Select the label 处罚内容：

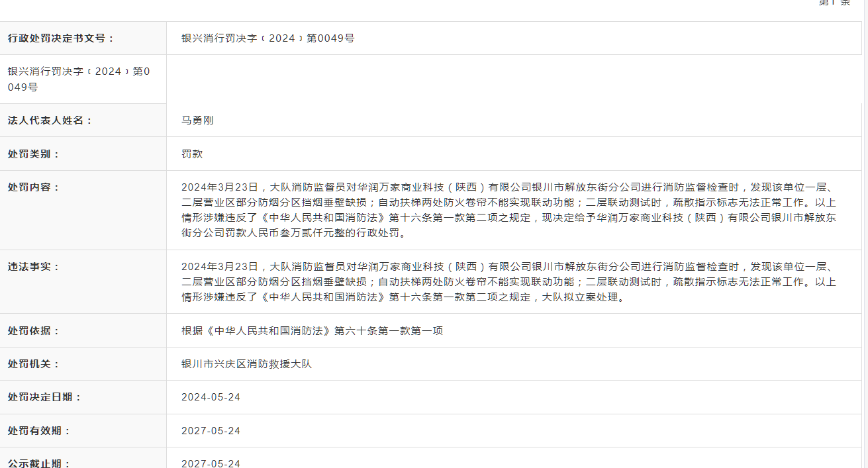point(34,187)
